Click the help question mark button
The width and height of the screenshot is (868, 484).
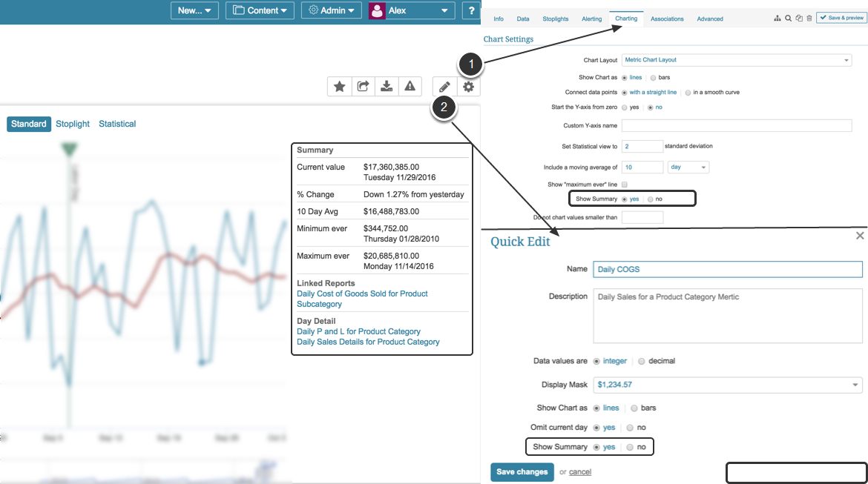pyautogui.click(x=471, y=10)
